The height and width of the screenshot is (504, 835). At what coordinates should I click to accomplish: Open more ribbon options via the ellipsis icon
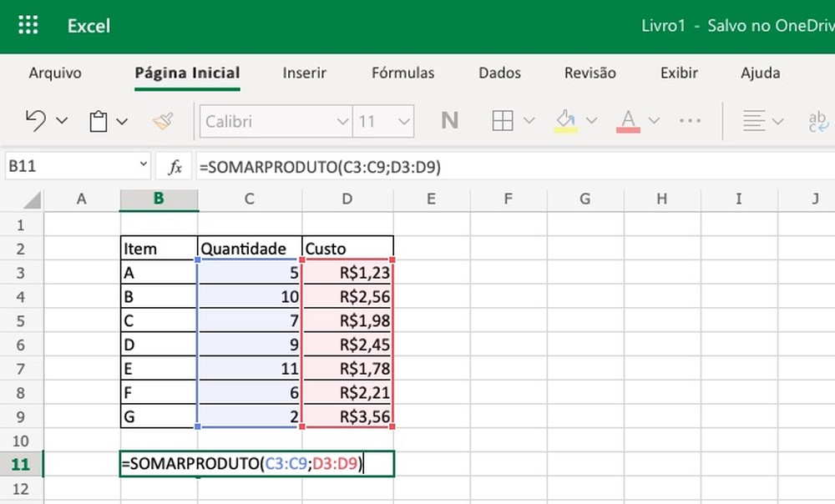(690, 120)
